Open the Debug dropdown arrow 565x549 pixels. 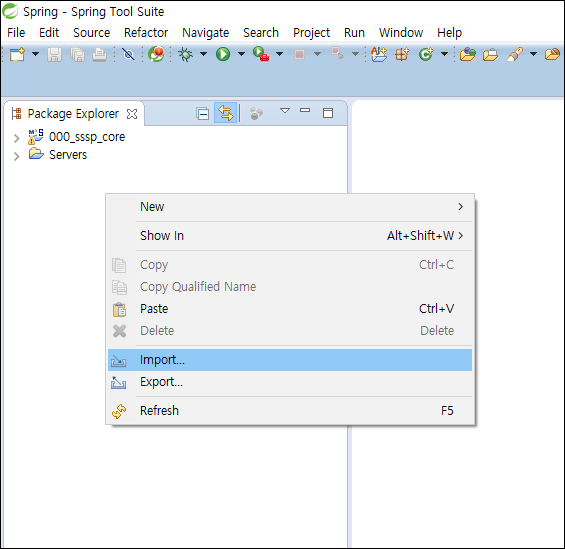coord(204,54)
